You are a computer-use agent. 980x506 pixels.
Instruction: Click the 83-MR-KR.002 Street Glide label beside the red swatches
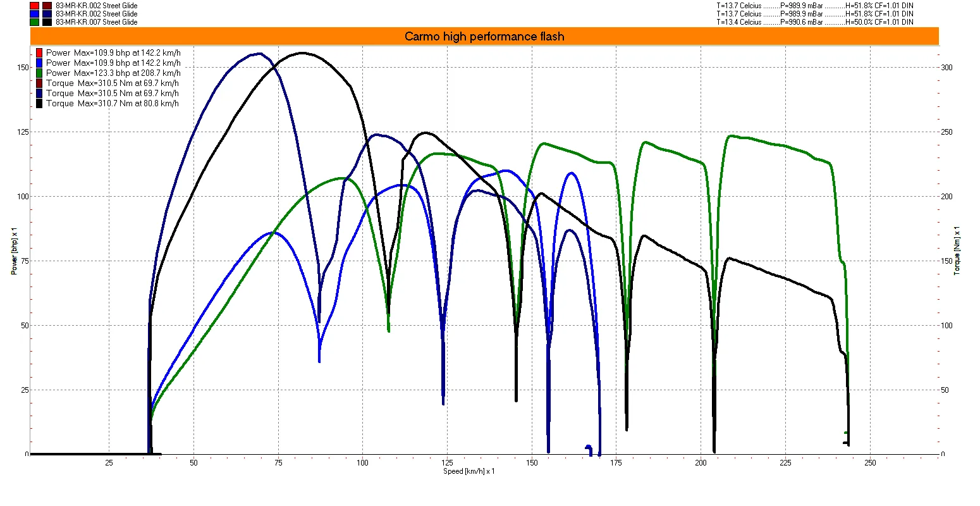(97, 6)
